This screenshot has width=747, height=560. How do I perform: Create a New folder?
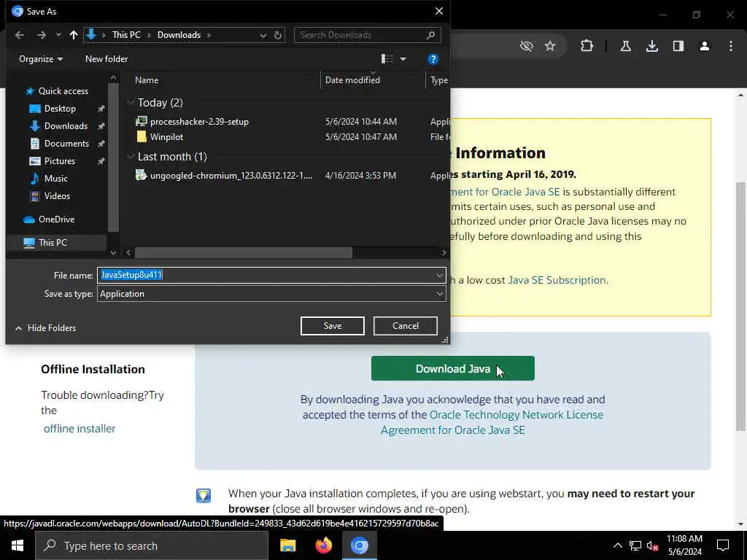pyautogui.click(x=107, y=59)
